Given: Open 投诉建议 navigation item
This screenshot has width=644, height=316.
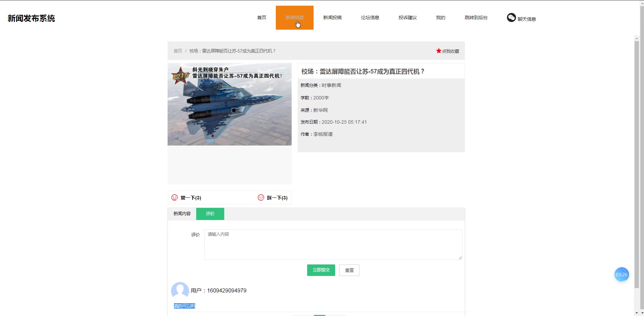Looking at the screenshot, I should pyautogui.click(x=408, y=18).
